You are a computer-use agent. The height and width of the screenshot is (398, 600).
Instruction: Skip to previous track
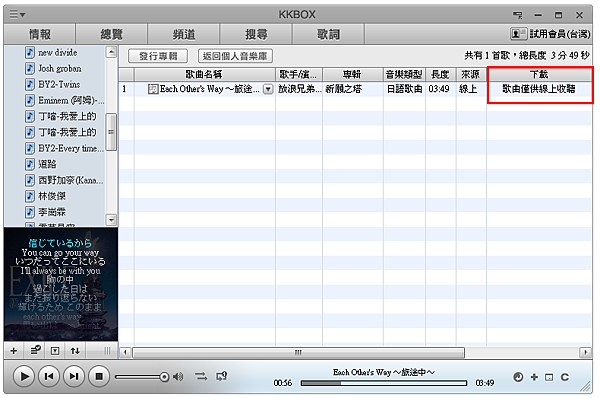coord(49,377)
